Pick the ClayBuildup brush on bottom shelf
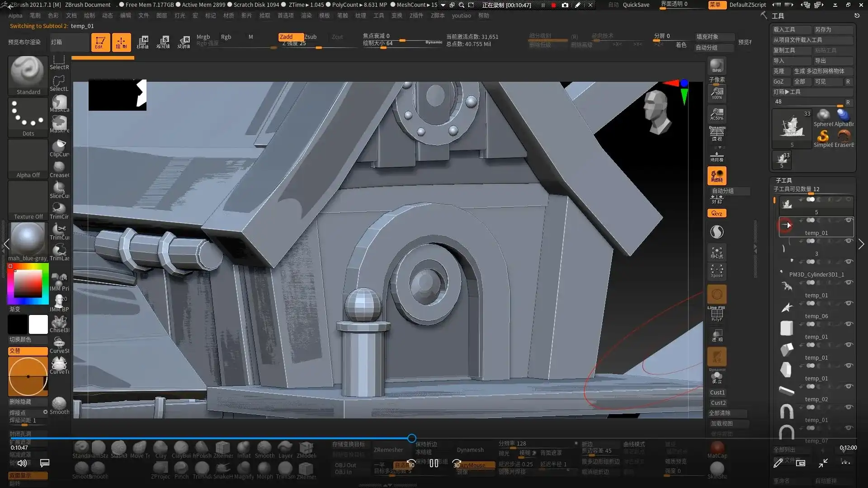Screen dimensions: 868x488 coord(181,449)
